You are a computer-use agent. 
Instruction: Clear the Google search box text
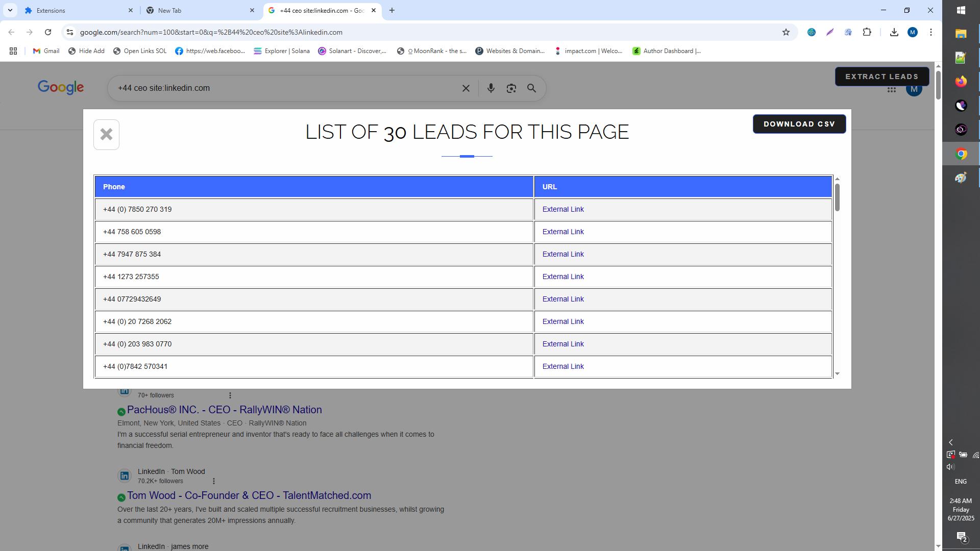click(465, 88)
